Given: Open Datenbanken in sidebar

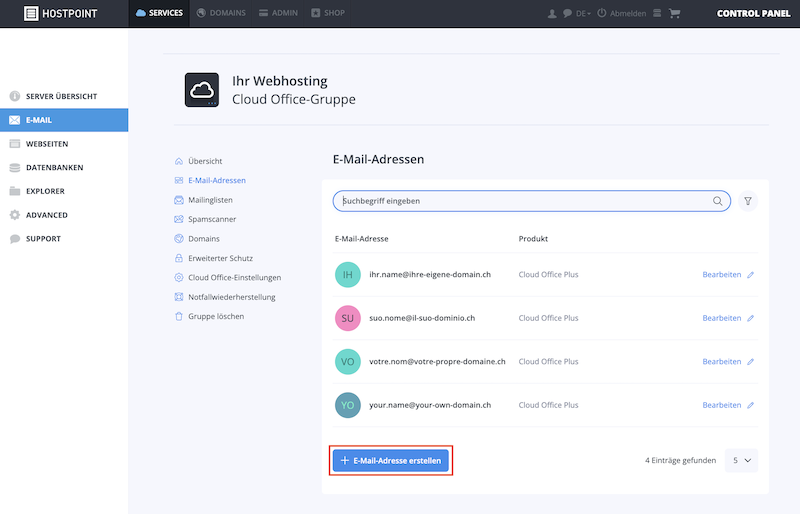Looking at the screenshot, I should point(64,167).
